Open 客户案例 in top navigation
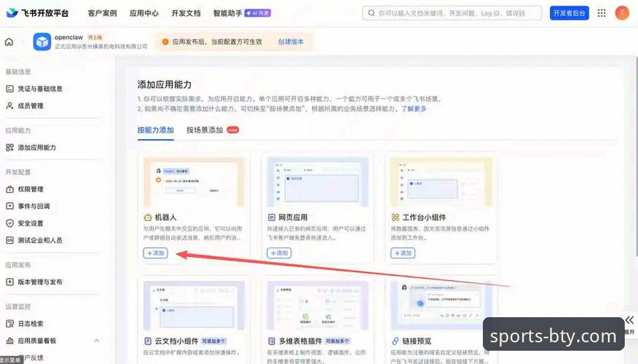 tap(102, 13)
